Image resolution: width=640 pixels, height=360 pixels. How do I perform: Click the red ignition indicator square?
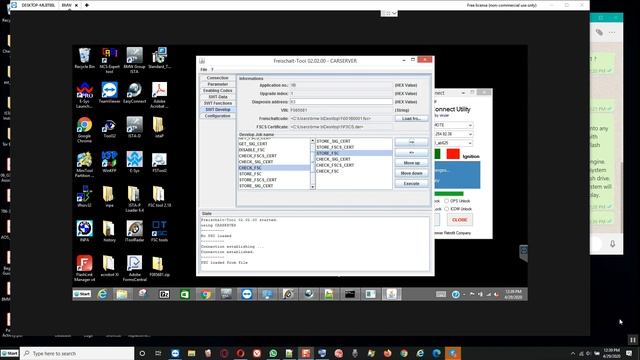coord(453,154)
